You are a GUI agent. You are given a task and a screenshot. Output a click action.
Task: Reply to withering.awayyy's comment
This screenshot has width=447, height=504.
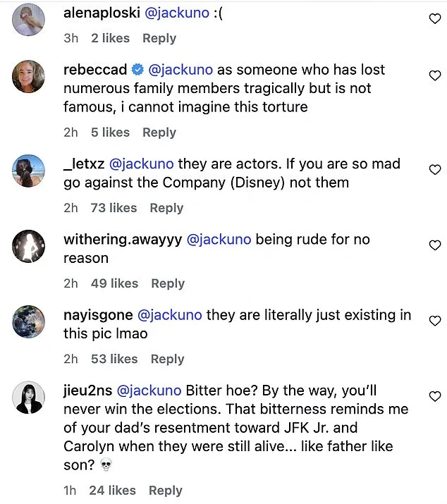click(168, 283)
